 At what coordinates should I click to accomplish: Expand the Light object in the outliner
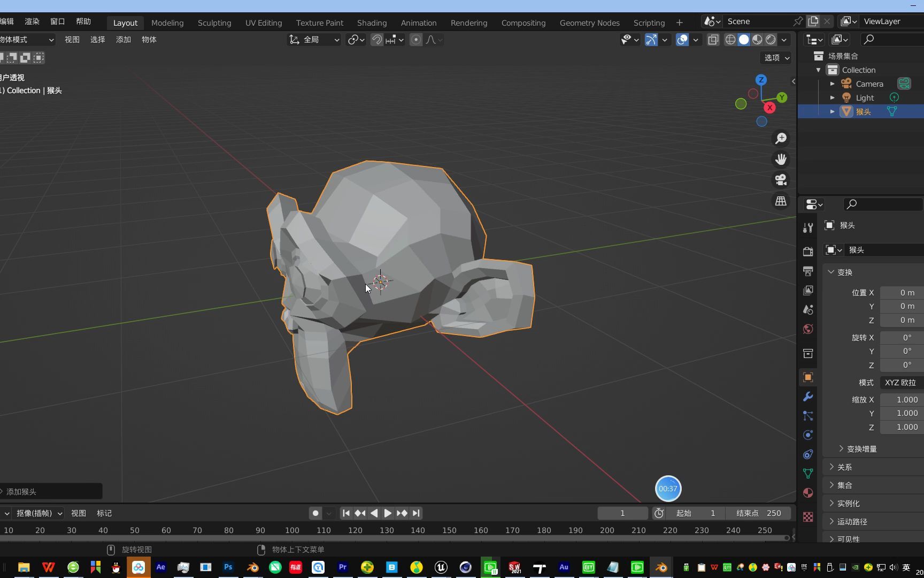pyautogui.click(x=833, y=97)
